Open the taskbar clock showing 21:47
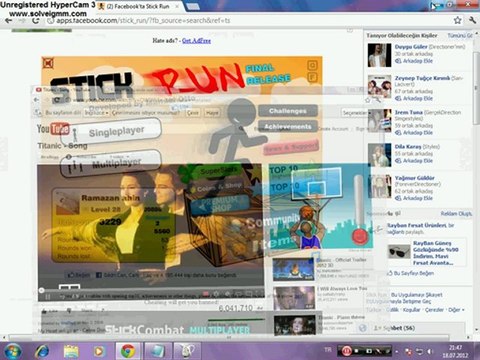480x360 pixels. 455,351
